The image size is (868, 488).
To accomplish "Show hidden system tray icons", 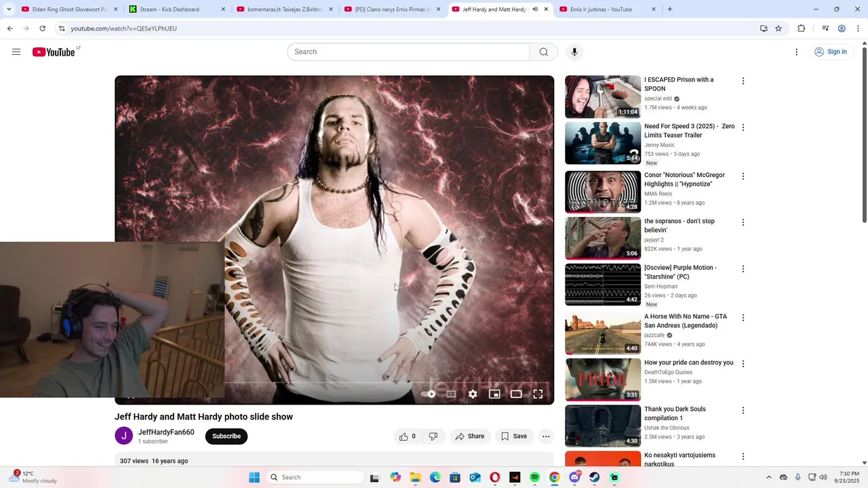I will (x=768, y=477).
